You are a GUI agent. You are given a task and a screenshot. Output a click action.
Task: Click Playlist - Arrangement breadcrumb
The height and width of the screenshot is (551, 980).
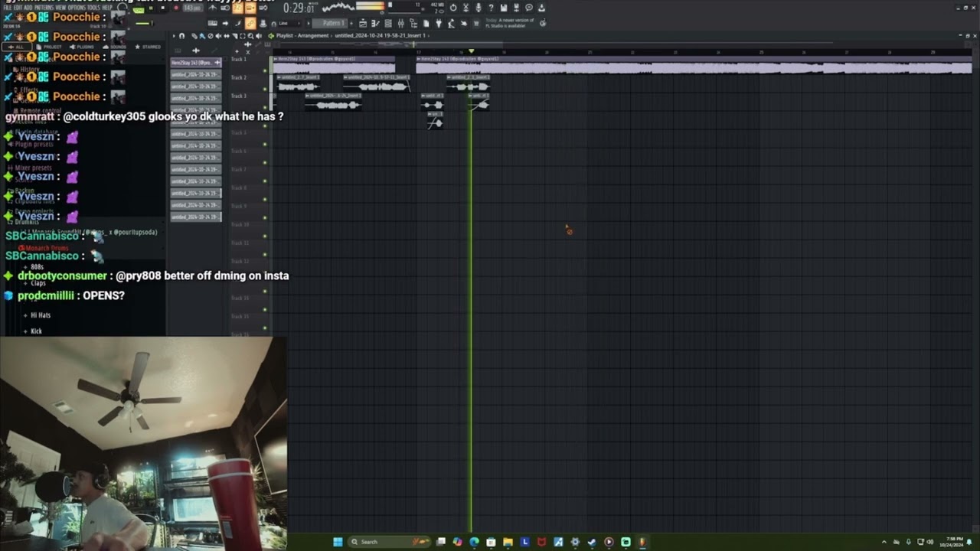[x=302, y=35]
